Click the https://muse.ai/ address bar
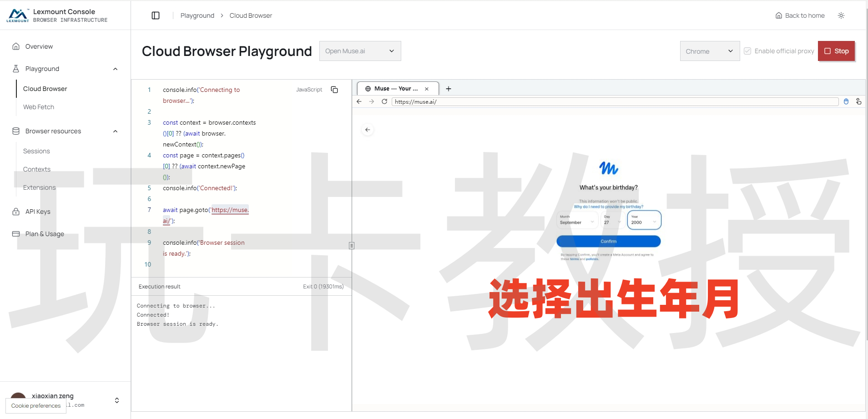This screenshot has width=868, height=419. tap(615, 101)
